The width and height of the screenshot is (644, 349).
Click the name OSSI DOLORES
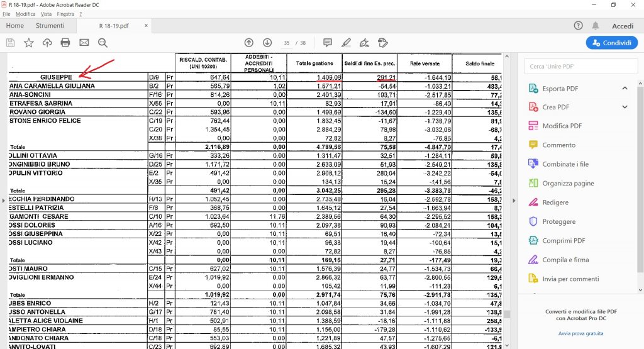(x=32, y=225)
